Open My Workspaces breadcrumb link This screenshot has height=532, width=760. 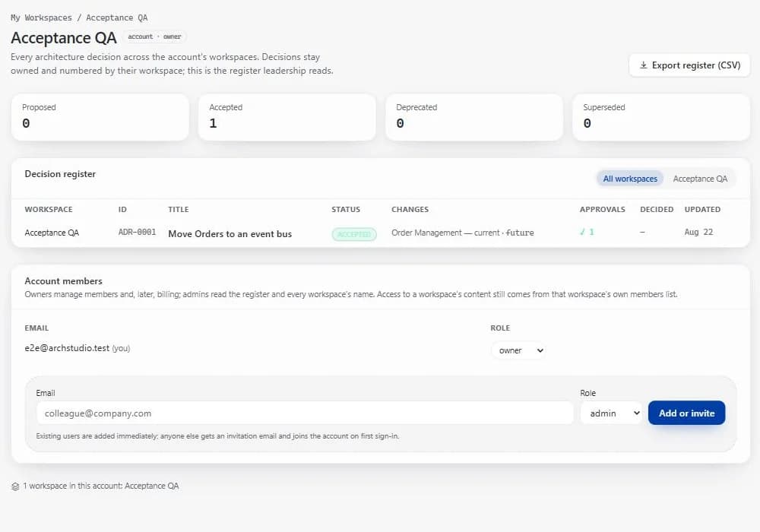pos(41,17)
